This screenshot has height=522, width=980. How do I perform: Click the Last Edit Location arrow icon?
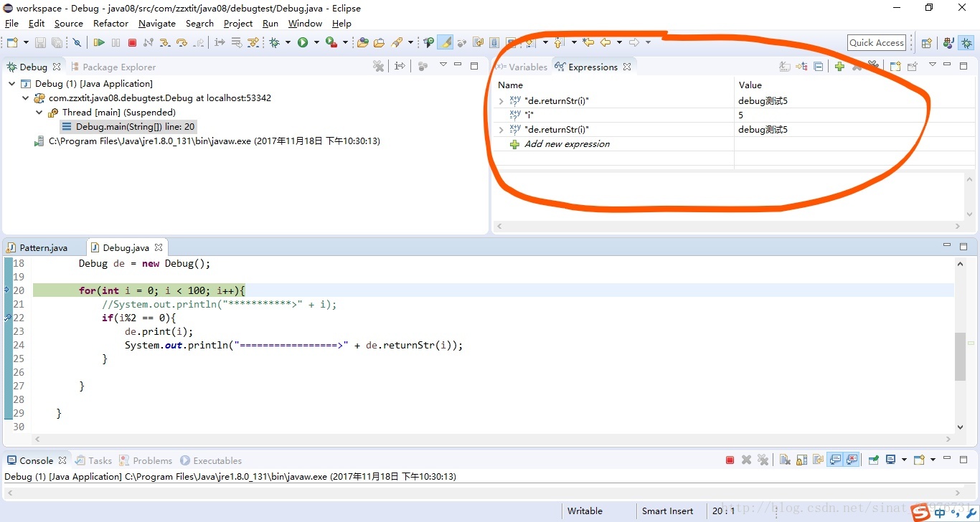588,42
